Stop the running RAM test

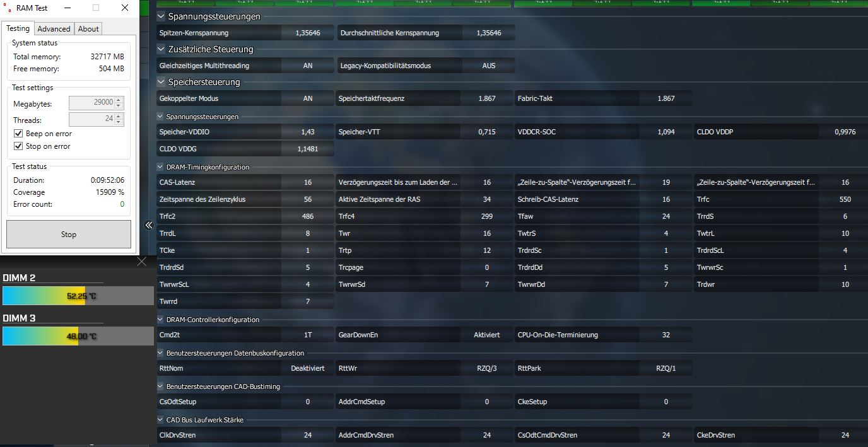click(69, 234)
